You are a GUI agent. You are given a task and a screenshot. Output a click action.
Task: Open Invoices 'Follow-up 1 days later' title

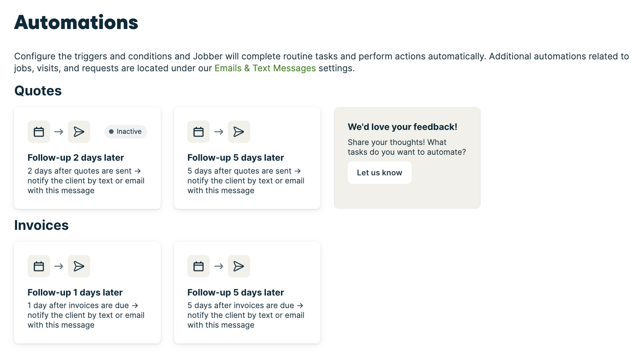click(75, 292)
